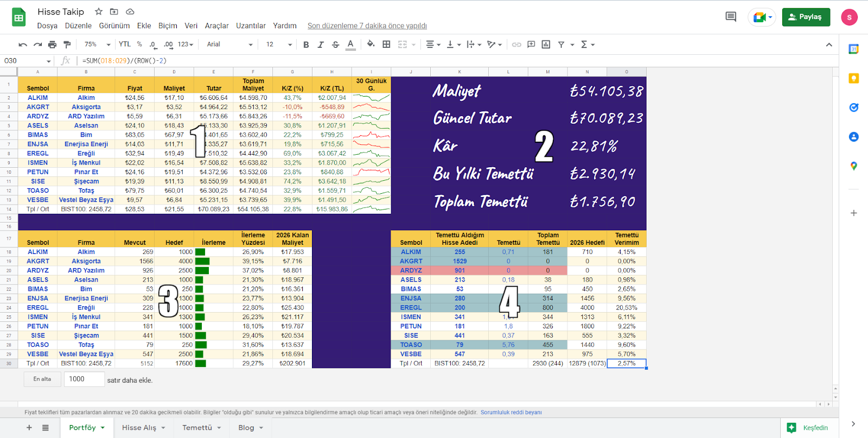Open merge cells options
This screenshot has height=438, width=868.
[x=406, y=45]
